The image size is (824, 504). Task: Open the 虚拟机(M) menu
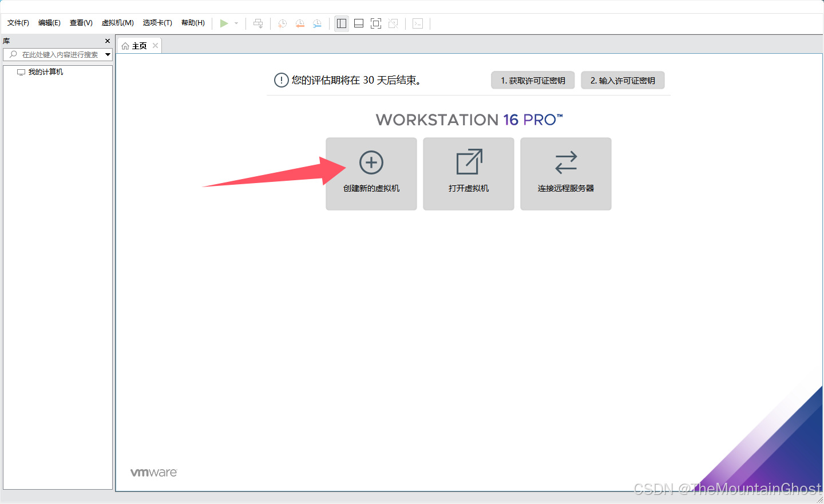[118, 23]
